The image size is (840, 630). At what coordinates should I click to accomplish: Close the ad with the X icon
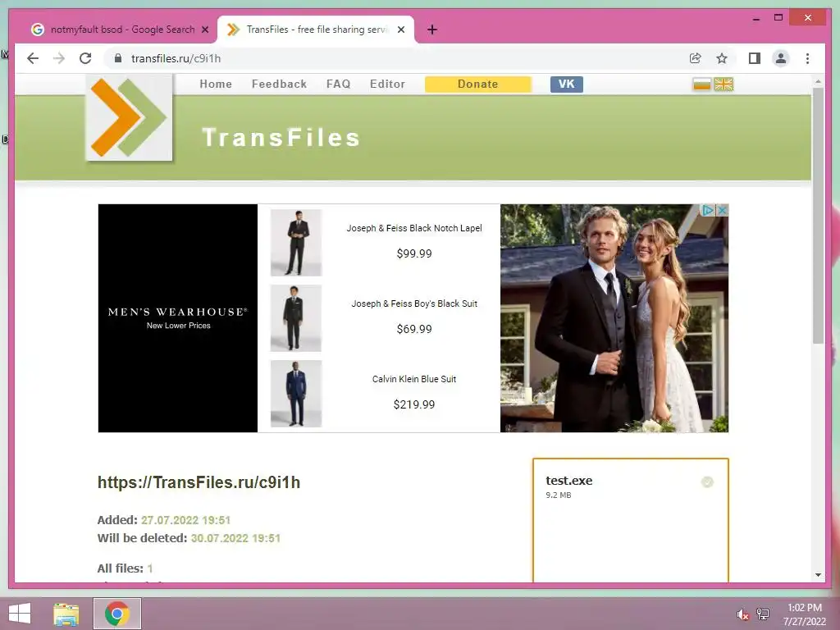722,211
